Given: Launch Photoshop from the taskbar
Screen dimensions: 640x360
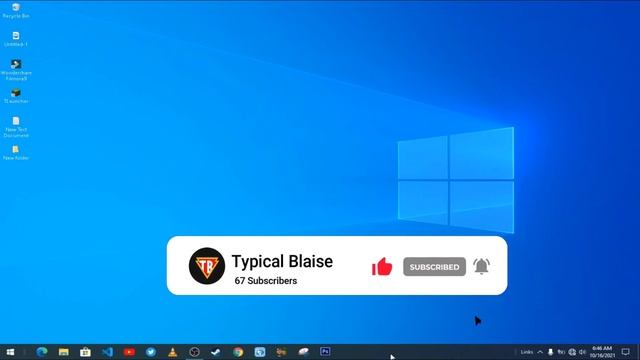Looking at the screenshot, I should 325,351.
